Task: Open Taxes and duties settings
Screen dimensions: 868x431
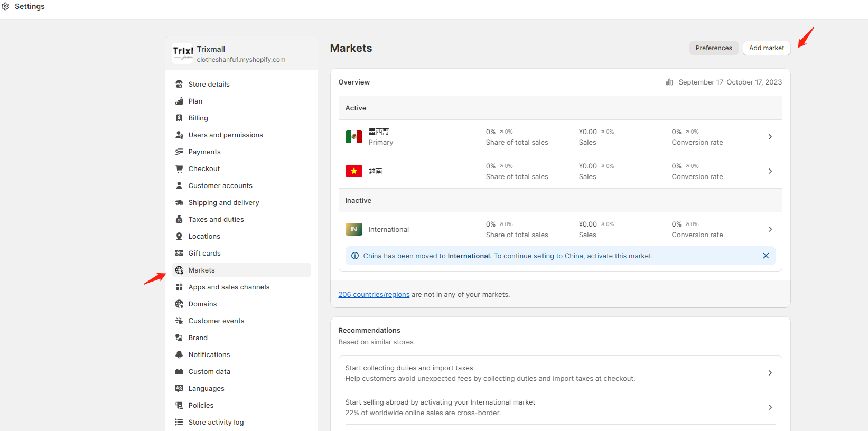Action: [241, 219]
